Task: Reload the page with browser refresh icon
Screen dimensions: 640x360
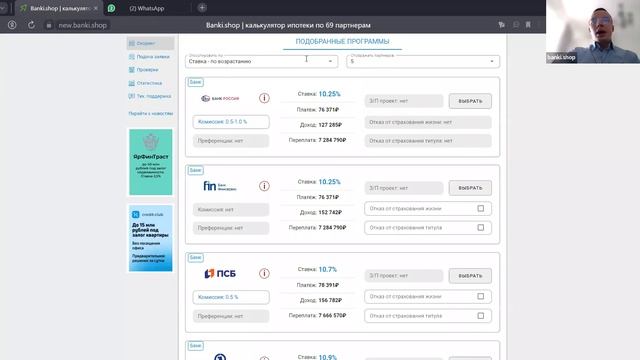Action: pos(31,25)
